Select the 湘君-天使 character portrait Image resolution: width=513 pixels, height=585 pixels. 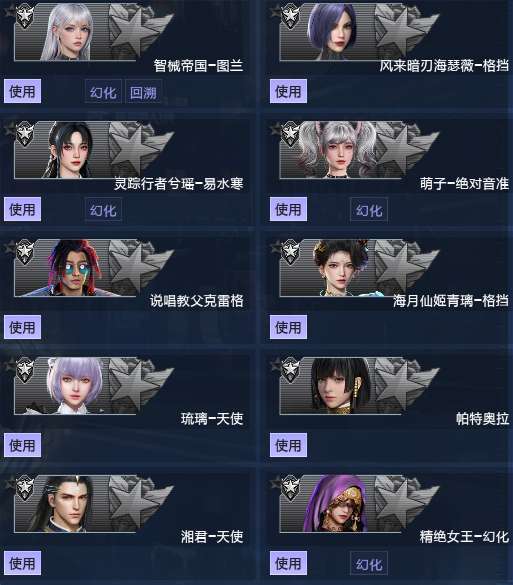pos(63,504)
